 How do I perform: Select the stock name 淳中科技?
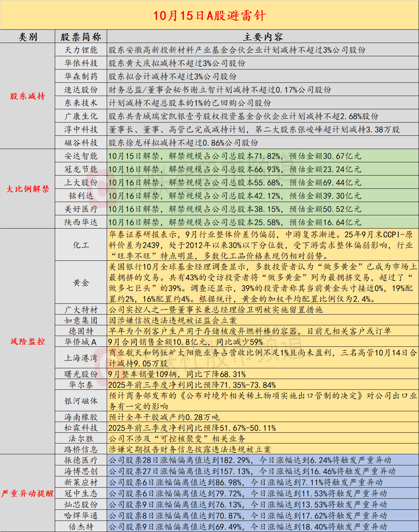tap(81, 129)
